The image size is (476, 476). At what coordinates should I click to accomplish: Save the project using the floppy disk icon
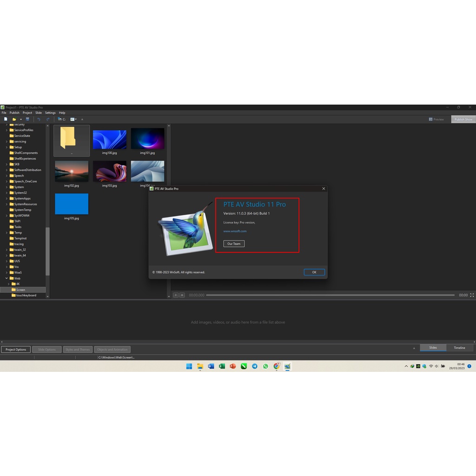(x=27, y=119)
